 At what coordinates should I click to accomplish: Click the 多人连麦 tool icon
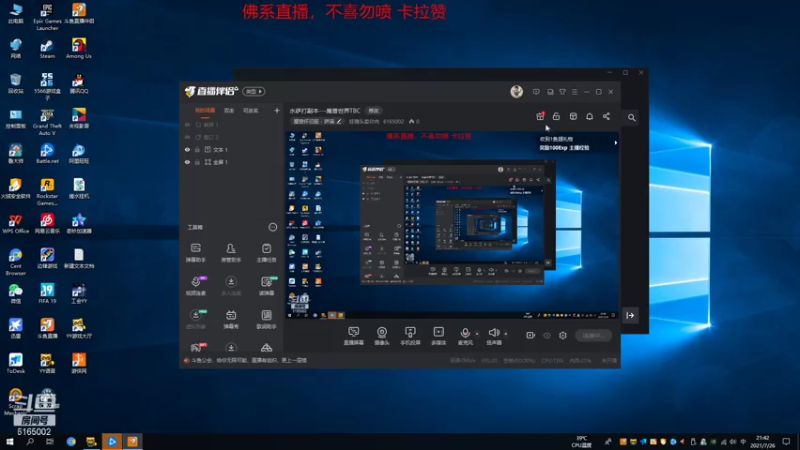pos(231,286)
